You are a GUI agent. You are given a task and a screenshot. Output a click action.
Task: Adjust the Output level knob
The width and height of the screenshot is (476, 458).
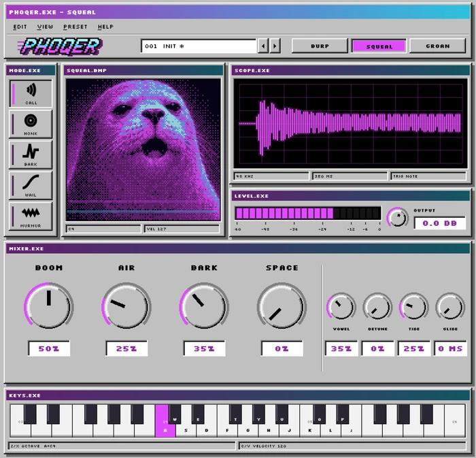click(x=397, y=217)
